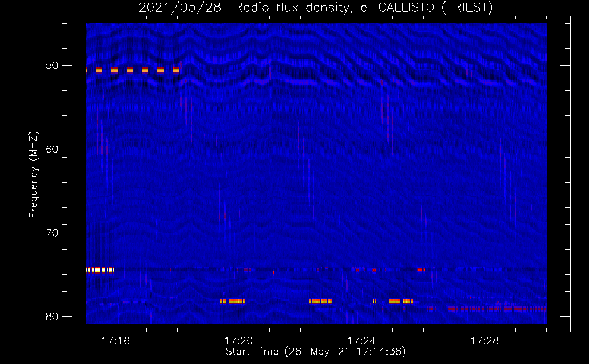Click the 'Start Time (28-May-21 17:14:38)' label

[x=316, y=352]
